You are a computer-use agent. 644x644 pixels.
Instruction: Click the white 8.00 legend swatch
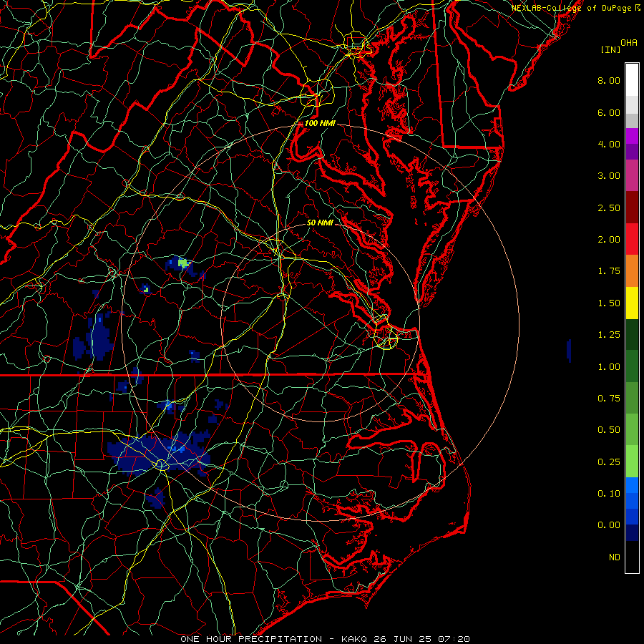[x=632, y=80]
